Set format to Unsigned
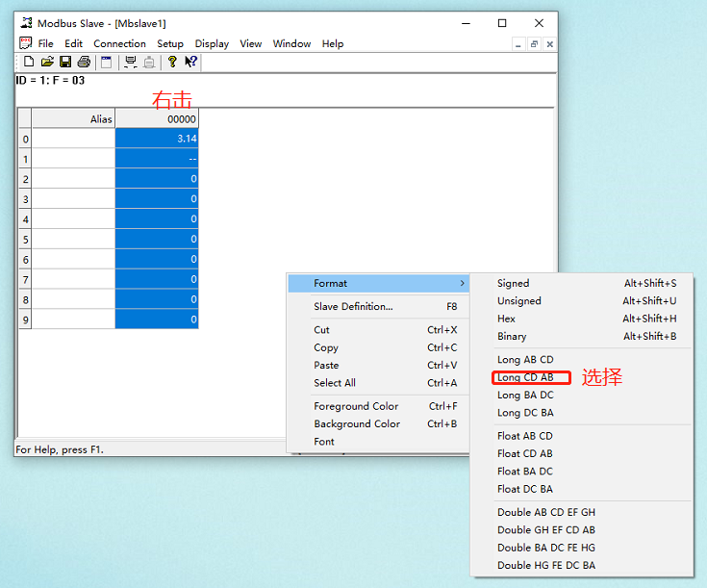This screenshot has height=588, width=707. point(582,301)
